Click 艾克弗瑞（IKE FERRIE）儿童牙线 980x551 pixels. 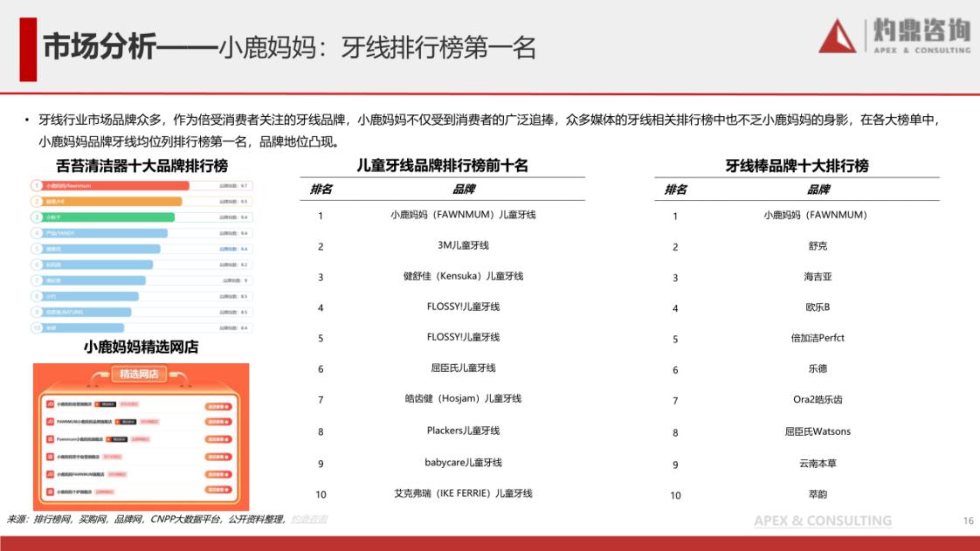[463, 493]
